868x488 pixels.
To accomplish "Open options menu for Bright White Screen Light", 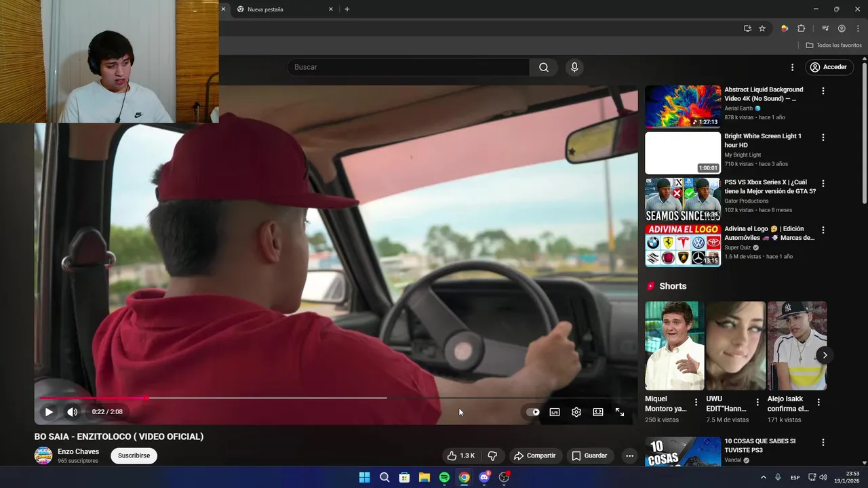I will tap(823, 138).
